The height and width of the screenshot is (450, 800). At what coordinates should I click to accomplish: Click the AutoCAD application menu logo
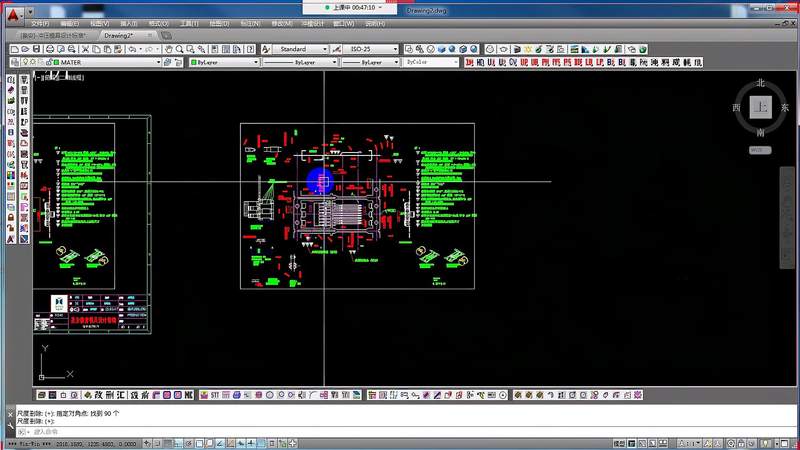click(13, 15)
